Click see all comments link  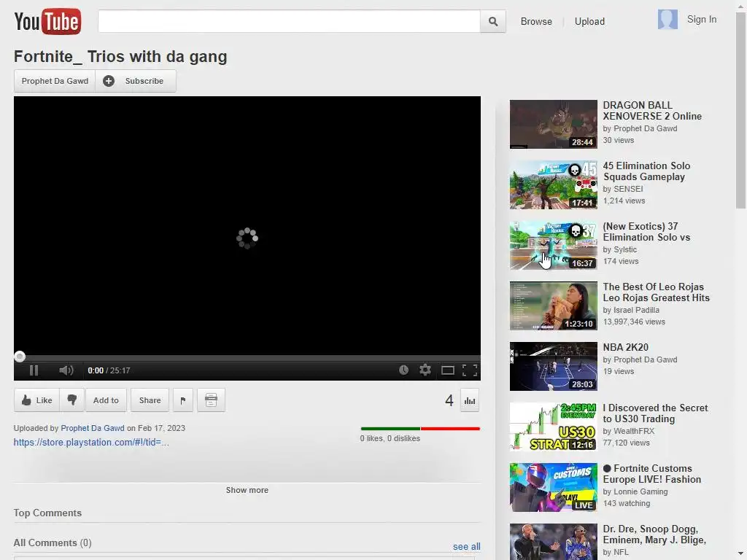466,547
